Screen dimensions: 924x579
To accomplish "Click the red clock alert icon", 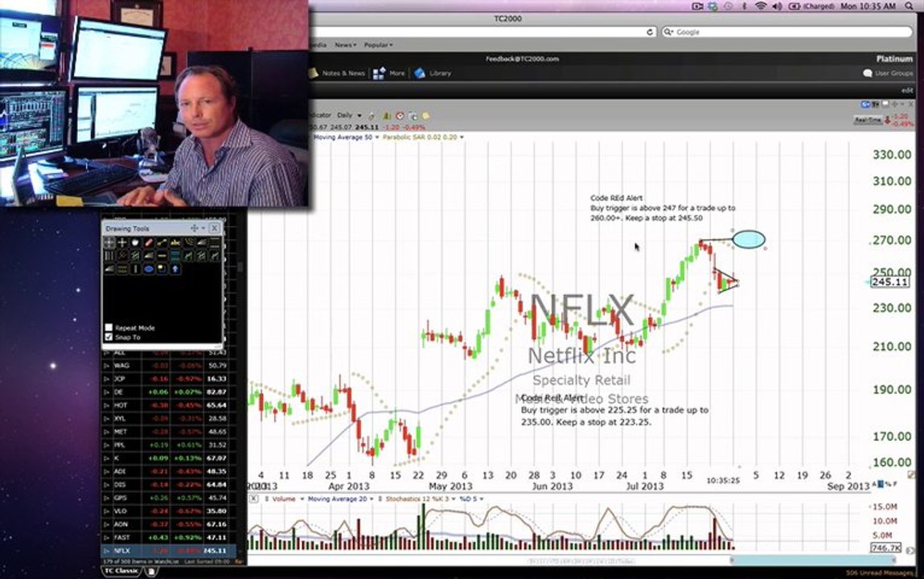I will (400, 116).
